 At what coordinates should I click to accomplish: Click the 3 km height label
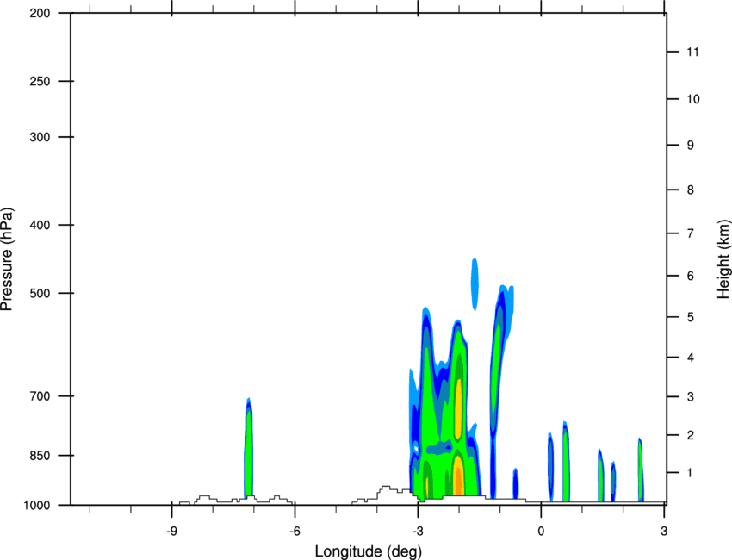(x=691, y=397)
